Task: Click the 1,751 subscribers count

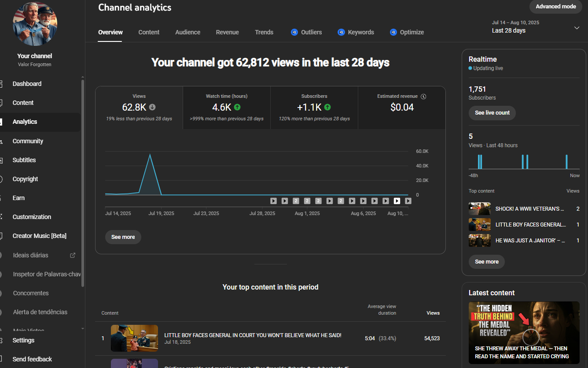Action: click(477, 89)
